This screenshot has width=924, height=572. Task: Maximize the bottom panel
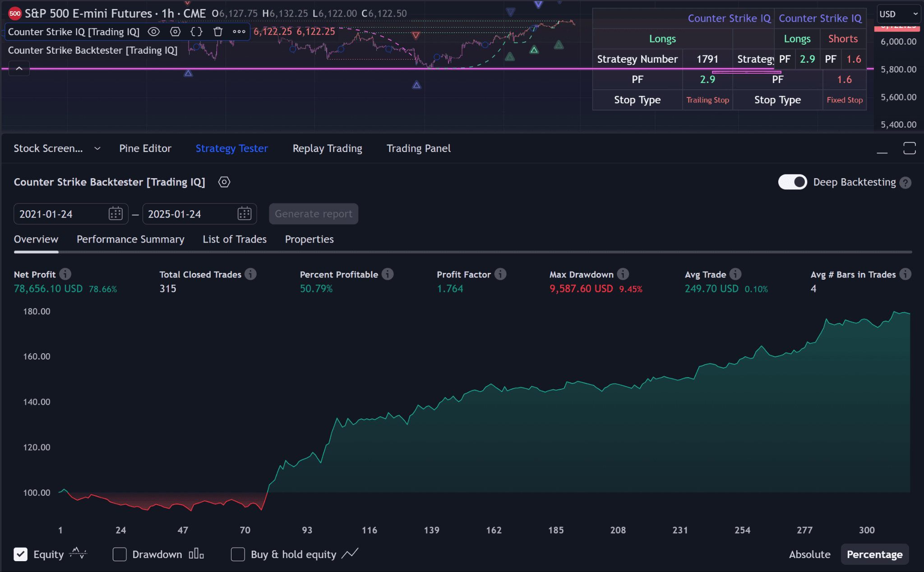pos(910,148)
